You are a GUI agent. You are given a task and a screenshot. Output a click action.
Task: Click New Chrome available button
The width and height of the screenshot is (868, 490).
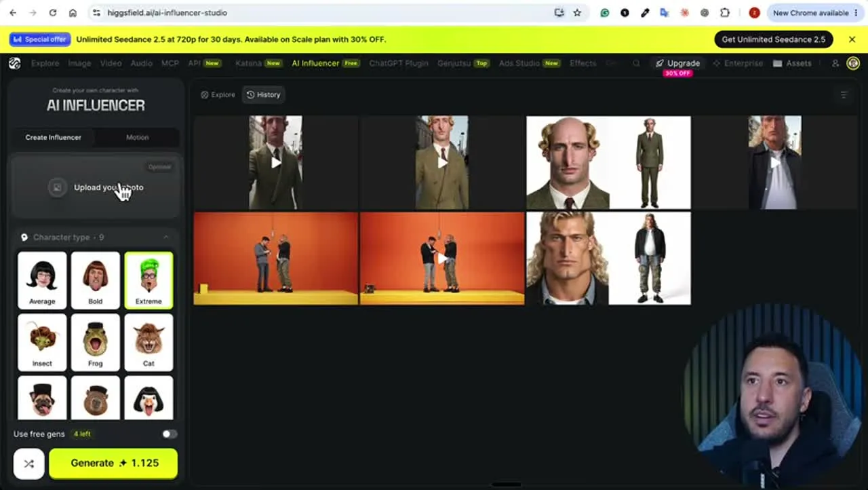[x=815, y=13]
